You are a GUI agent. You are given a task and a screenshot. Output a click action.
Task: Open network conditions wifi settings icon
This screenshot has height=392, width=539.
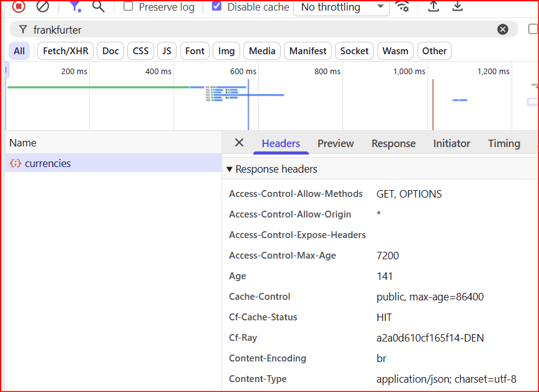pos(402,6)
